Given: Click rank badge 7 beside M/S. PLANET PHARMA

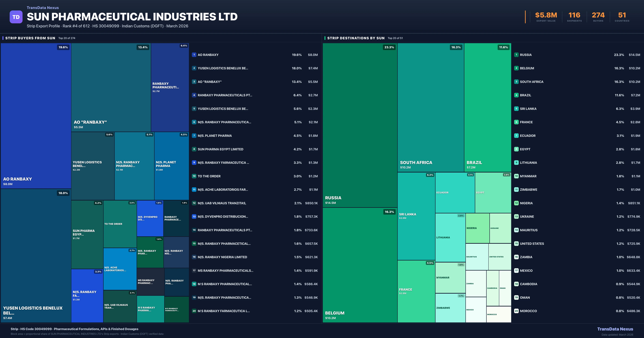Looking at the screenshot, I should click(x=194, y=135).
